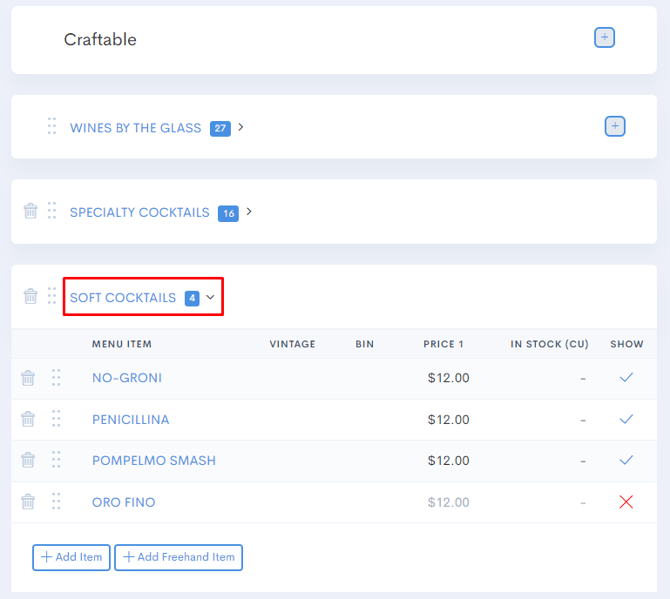Delete the NO-GRONI menu item
This screenshot has width=670, height=599.
coord(28,378)
